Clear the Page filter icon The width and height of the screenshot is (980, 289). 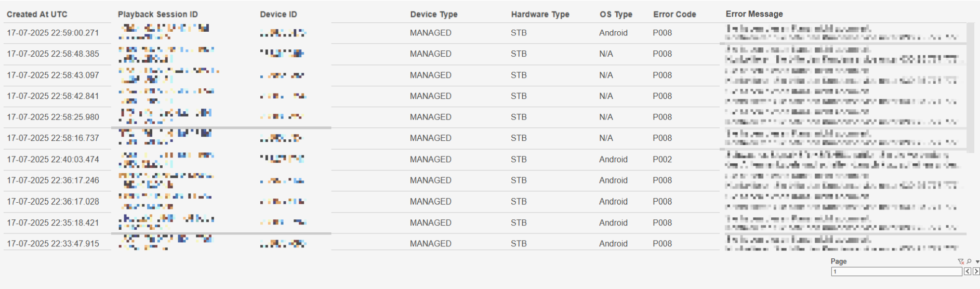click(961, 261)
